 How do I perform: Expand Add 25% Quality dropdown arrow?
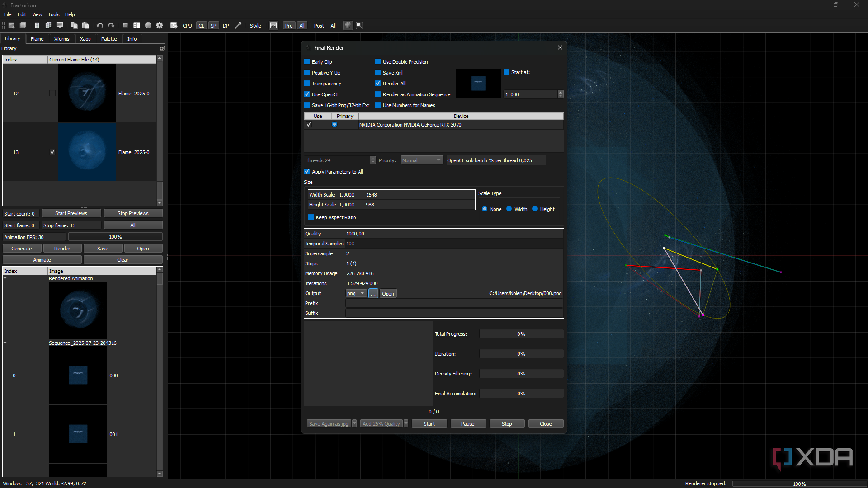coord(406,424)
